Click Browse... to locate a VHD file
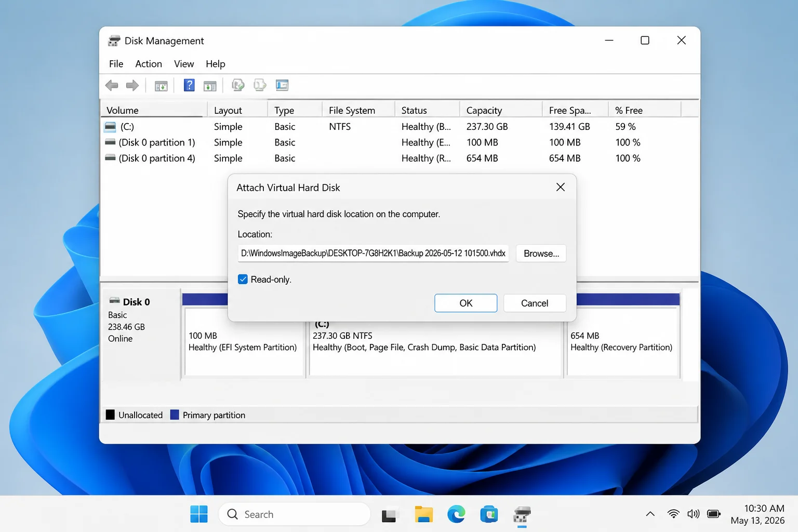This screenshot has width=798, height=532. click(541, 254)
